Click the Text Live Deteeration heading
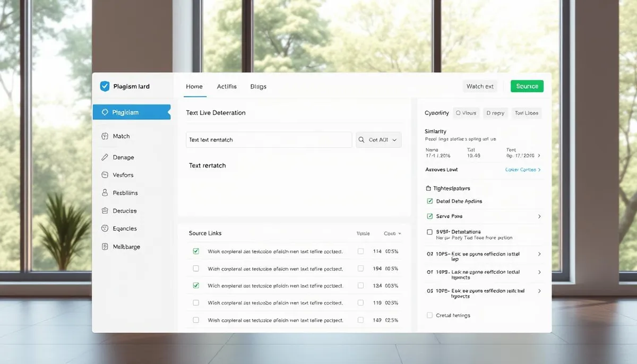637x364 pixels. click(x=216, y=113)
